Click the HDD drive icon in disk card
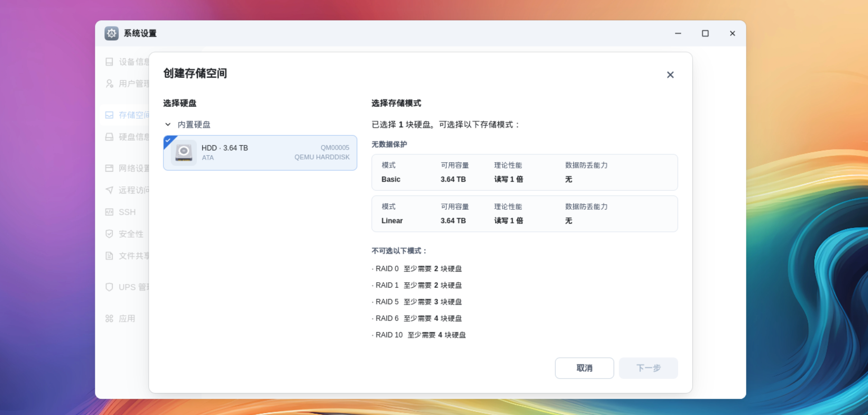This screenshot has width=868, height=415. [x=184, y=152]
